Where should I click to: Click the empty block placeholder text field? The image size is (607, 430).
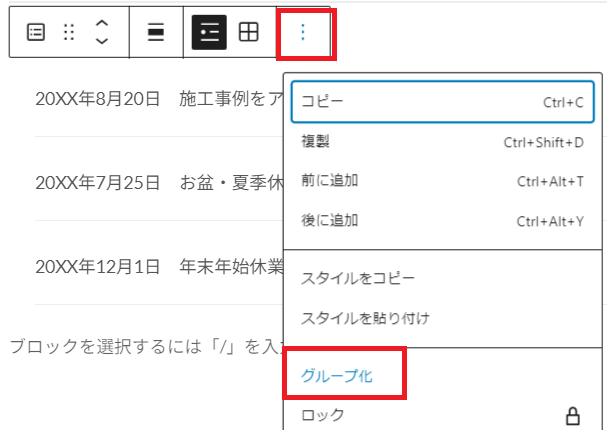(146, 347)
